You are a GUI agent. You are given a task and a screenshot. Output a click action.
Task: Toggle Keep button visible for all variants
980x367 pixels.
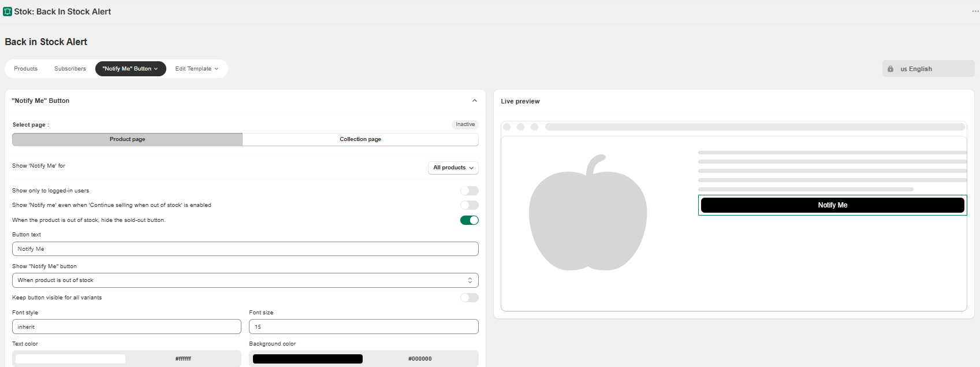[x=469, y=298]
